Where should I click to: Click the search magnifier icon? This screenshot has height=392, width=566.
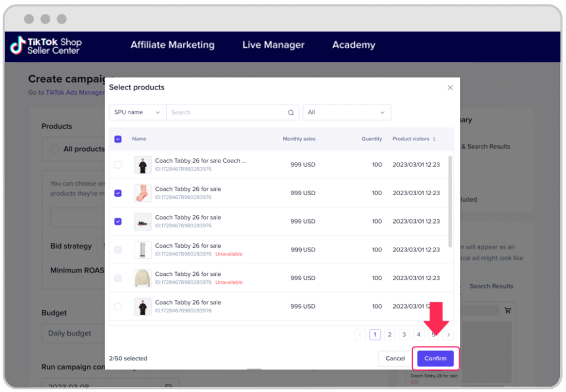pyautogui.click(x=291, y=113)
